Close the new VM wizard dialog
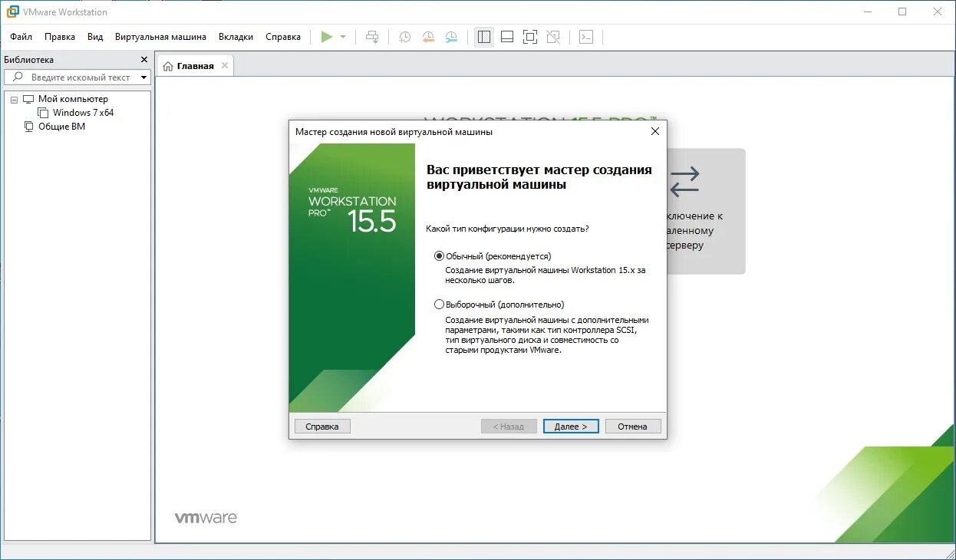Image resolution: width=956 pixels, height=560 pixels. (654, 131)
